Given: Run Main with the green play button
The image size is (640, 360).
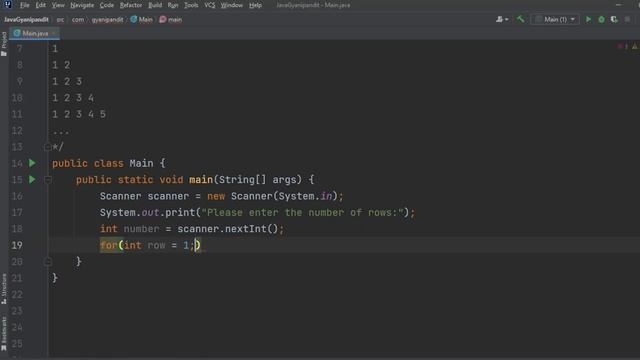Looking at the screenshot, I should (x=588, y=19).
